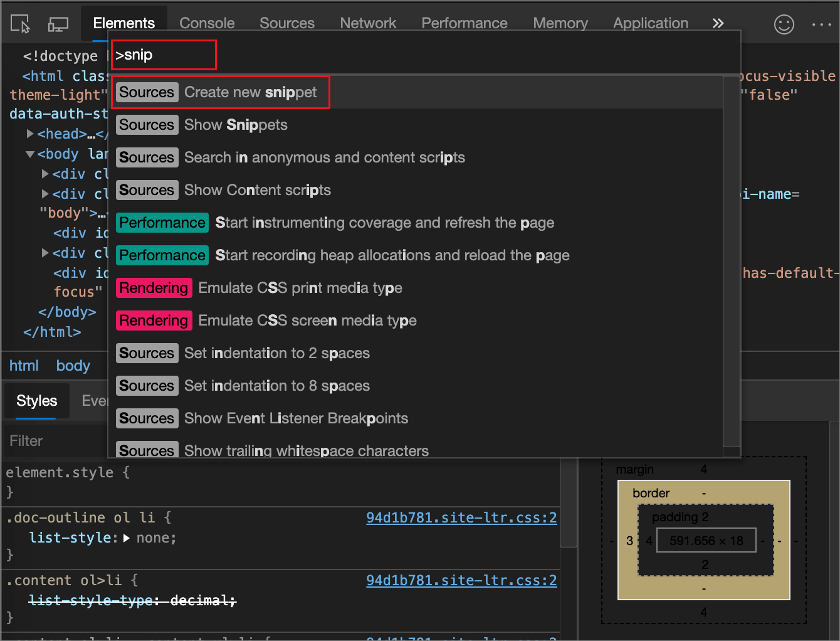Switch to the Network tab
840x641 pixels.
pyautogui.click(x=368, y=23)
